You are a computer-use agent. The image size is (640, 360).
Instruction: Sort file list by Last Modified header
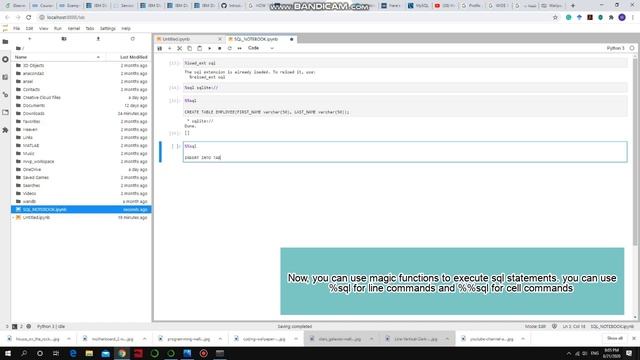coord(129,57)
